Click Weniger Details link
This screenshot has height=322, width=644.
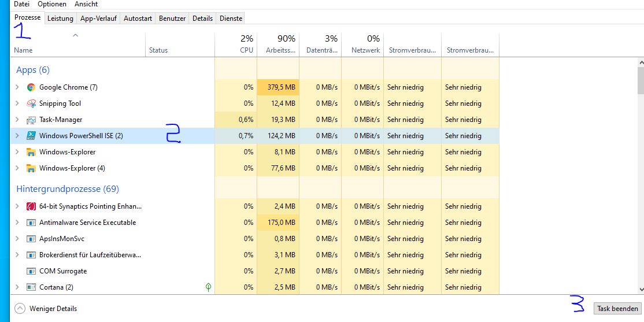[53, 309]
